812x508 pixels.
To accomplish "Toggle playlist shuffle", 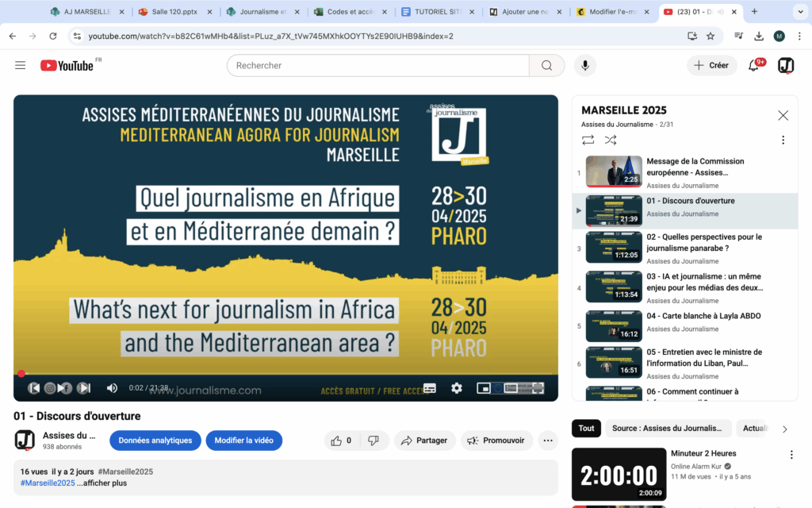I will click(611, 140).
